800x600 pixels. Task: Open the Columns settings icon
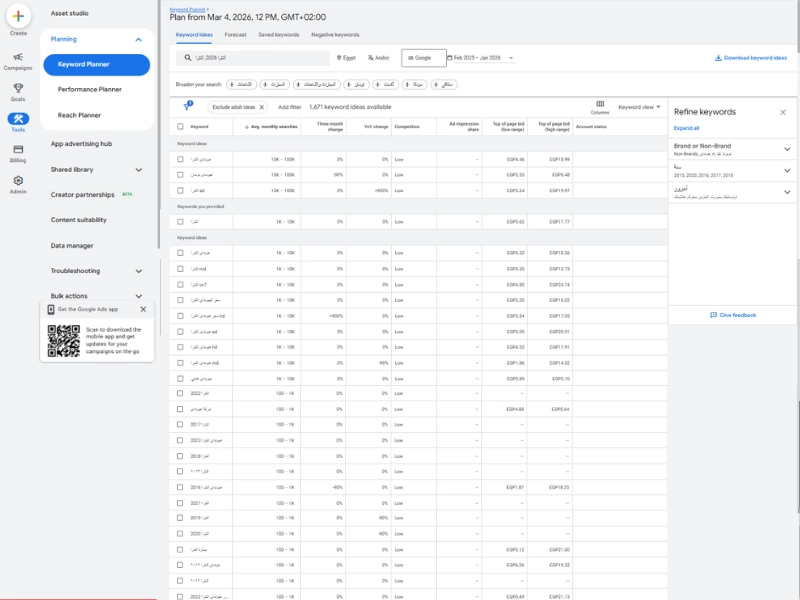(601, 104)
